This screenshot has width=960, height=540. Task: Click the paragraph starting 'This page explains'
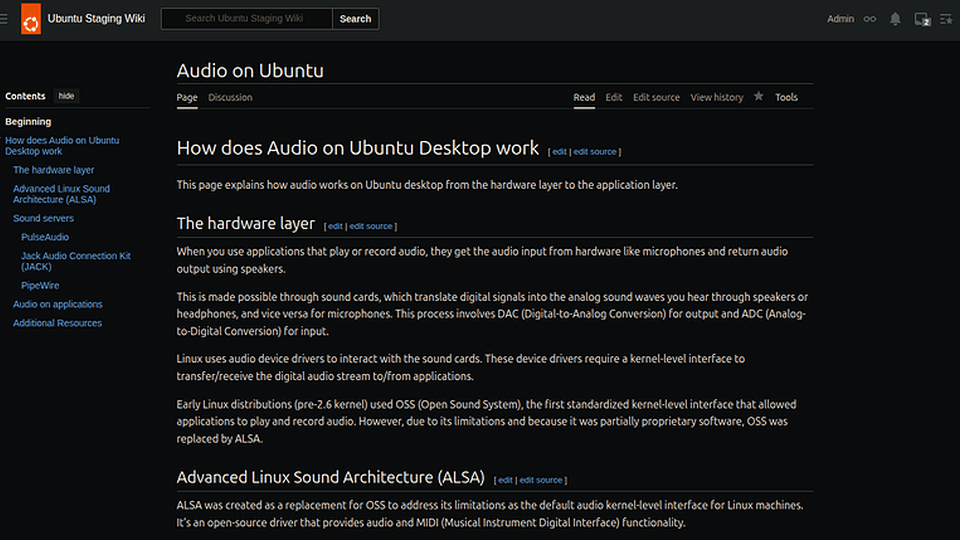[427, 185]
